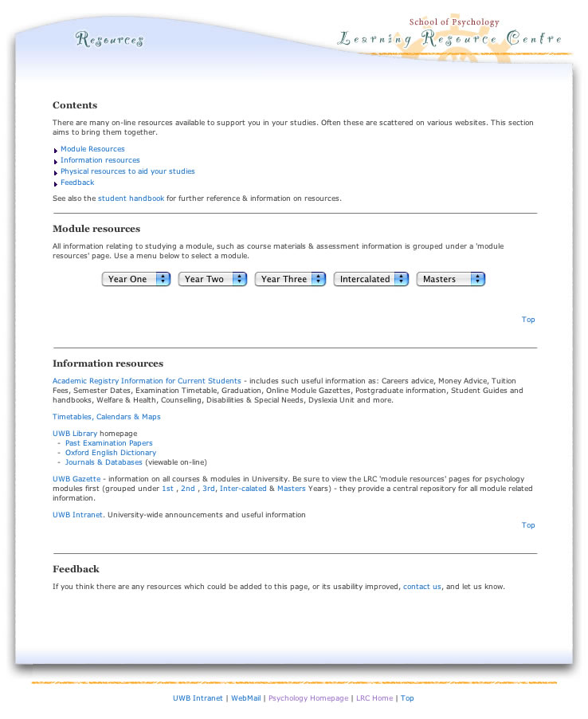Screen dimensions: 588x719
Task: Click the arrow bullet beside Module Resources
Action: (x=56, y=150)
